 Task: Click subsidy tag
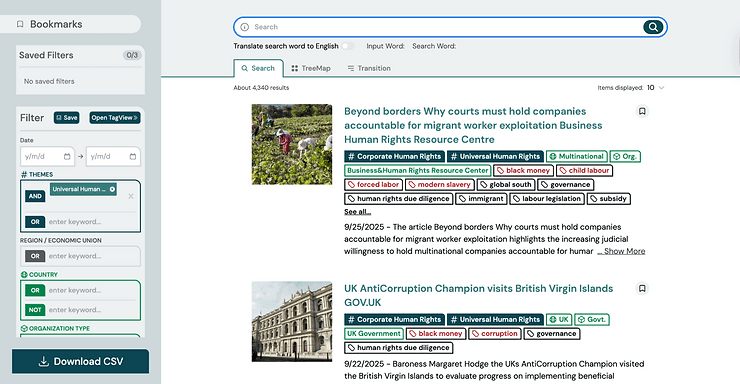click(608, 199)
